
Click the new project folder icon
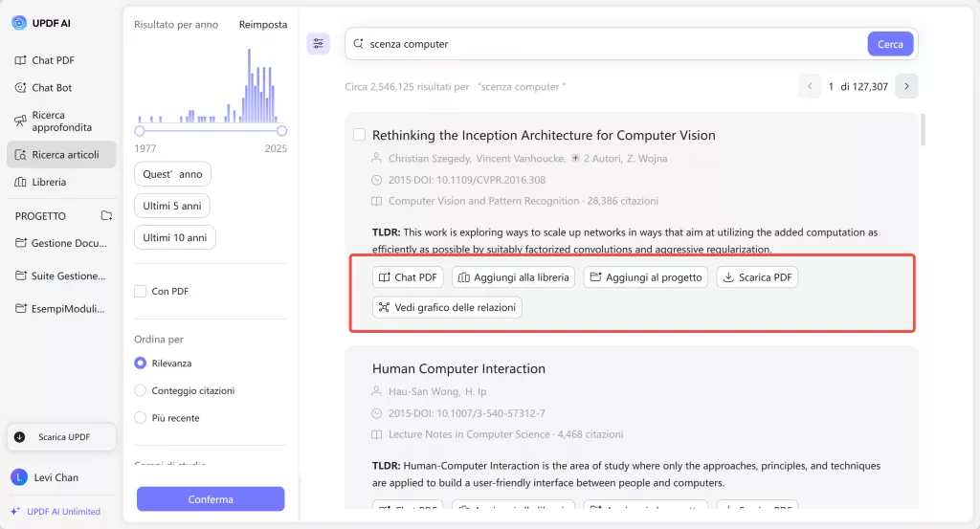[106, 216]
